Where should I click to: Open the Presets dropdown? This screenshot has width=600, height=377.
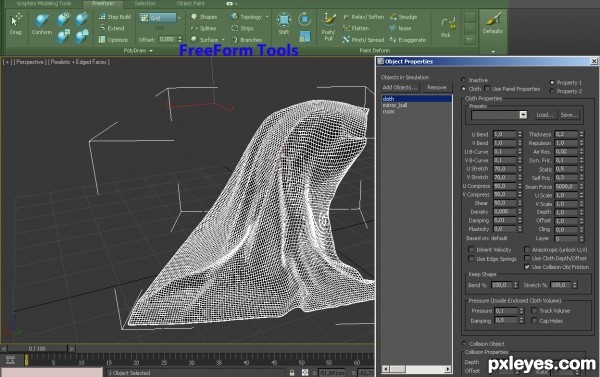pyautogui.click(x=523, y=115)
